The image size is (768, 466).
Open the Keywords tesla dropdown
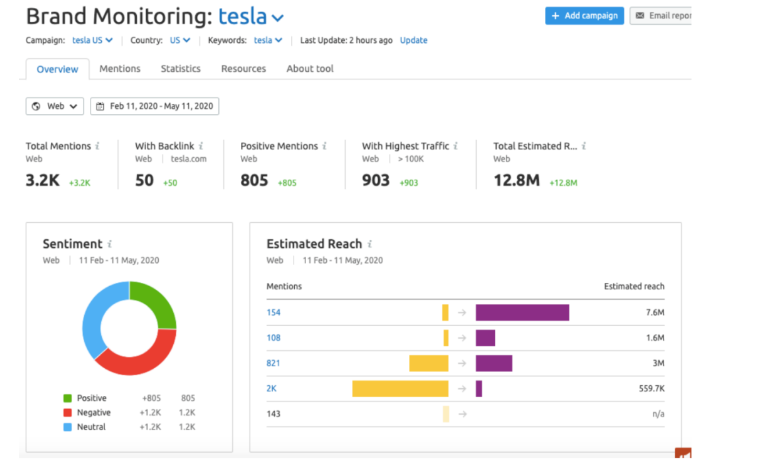tap(267, 40)
